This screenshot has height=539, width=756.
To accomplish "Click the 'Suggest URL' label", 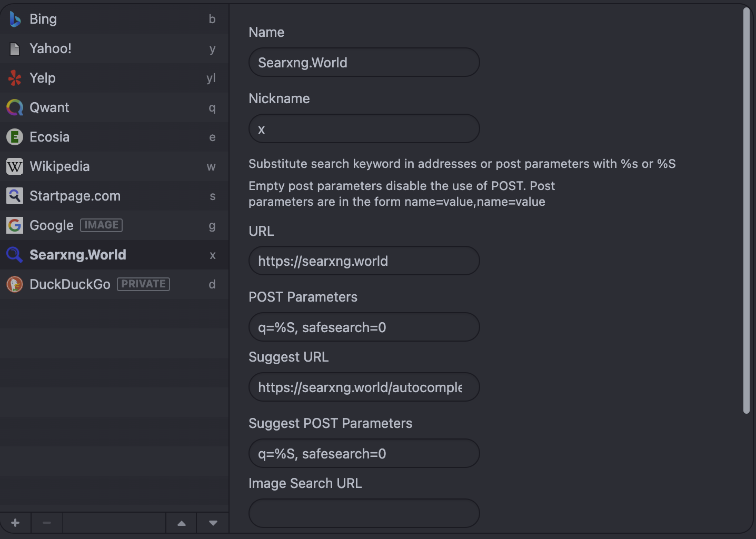I will 289,357.
